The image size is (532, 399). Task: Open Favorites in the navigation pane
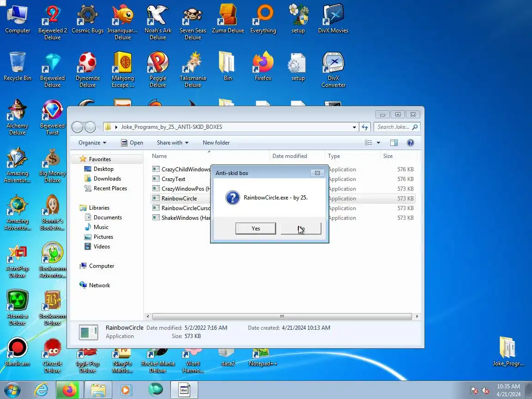point(99,159)
